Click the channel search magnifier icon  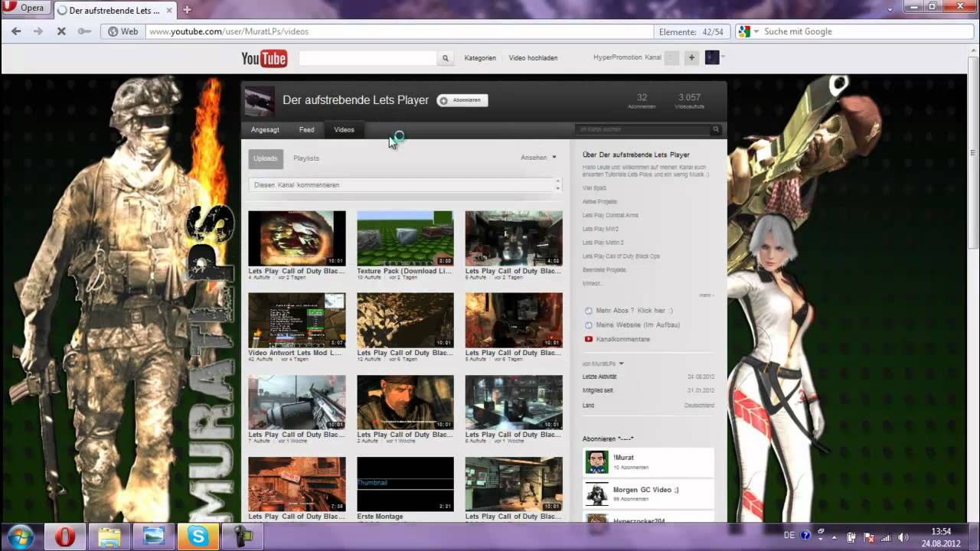tap(716, 130)
